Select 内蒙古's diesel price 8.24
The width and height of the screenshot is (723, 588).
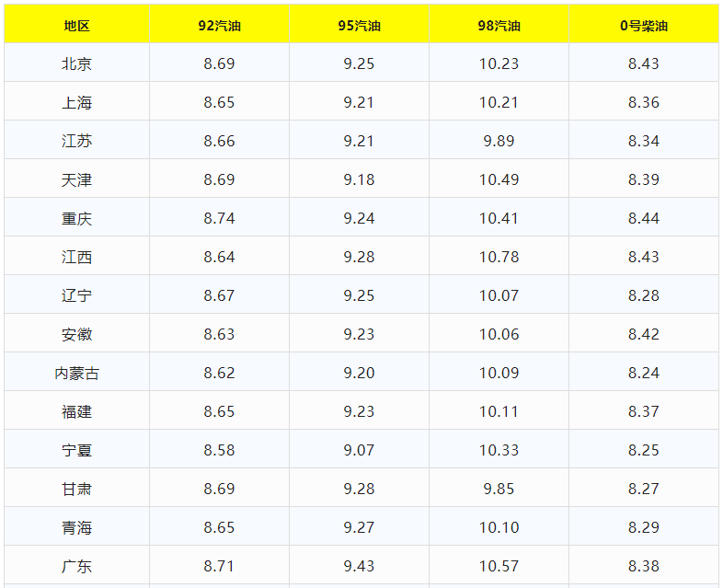[643, 374]
